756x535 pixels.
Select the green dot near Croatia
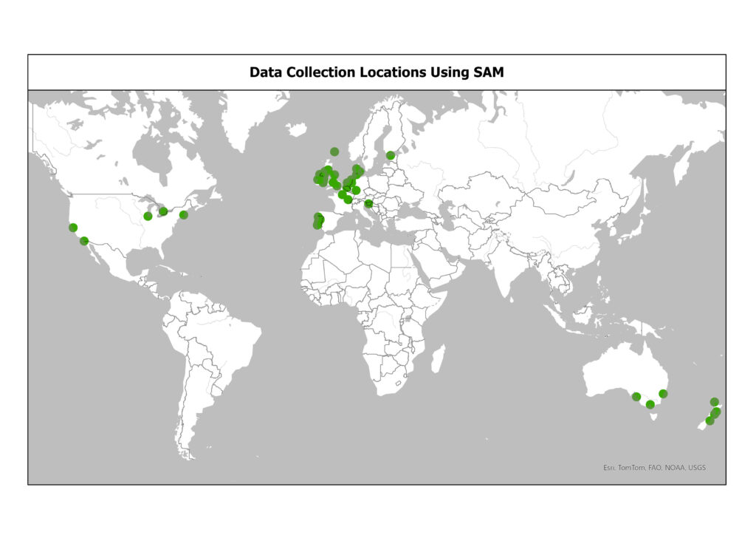[x=368, y=204]
